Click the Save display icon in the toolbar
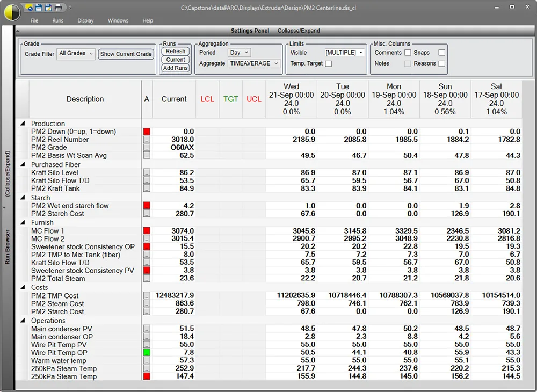The width and height of the screenshot is (537, 392). (39, 7)
